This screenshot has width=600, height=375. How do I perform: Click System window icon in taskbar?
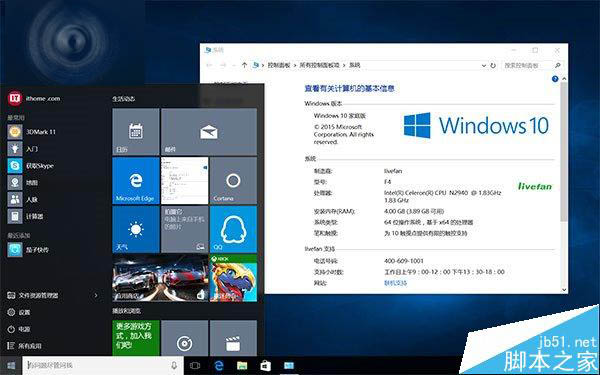(x=289, y=365)
